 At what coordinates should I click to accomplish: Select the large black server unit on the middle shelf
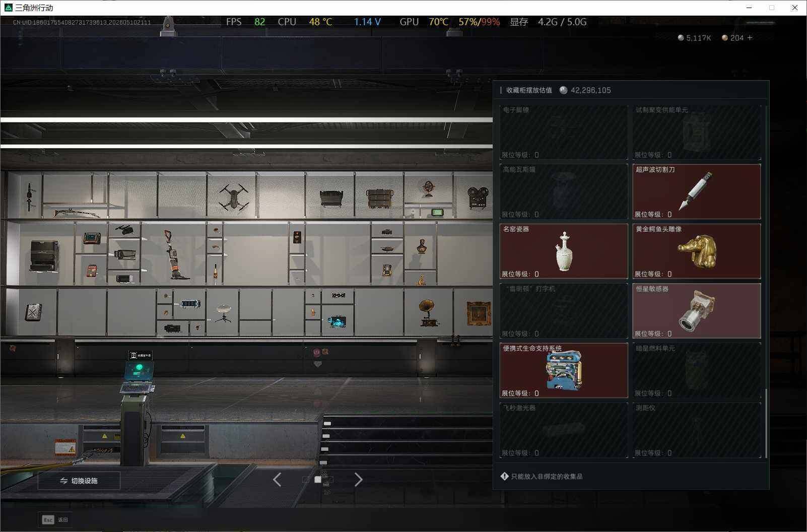click(44, 256)
